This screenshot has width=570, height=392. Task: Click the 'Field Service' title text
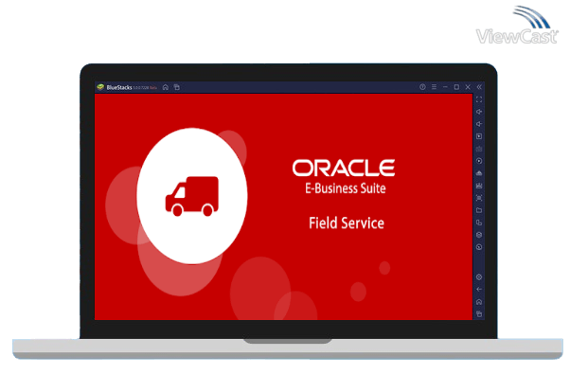click(347, 223)
